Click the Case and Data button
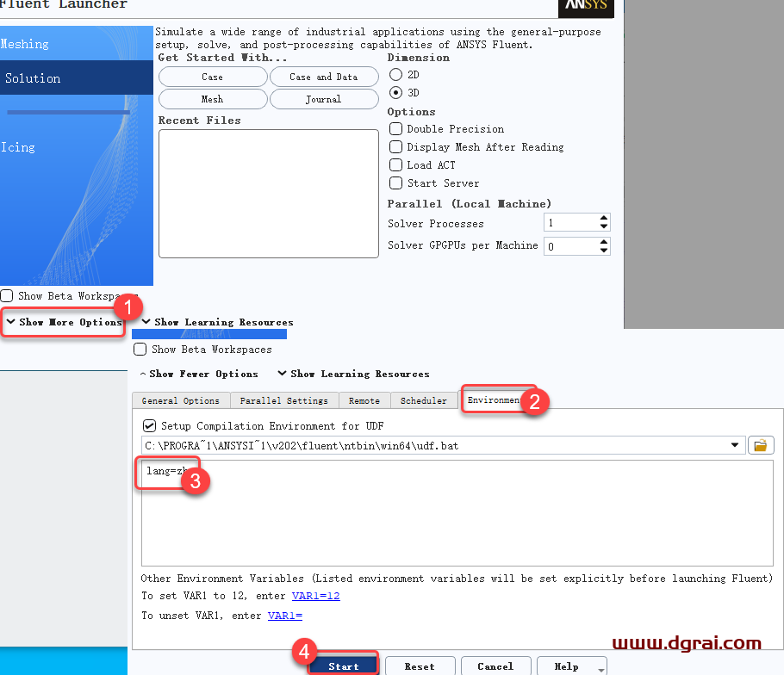Image resolution: width=784 pixels, height=675 pixels. click(324, 77)
